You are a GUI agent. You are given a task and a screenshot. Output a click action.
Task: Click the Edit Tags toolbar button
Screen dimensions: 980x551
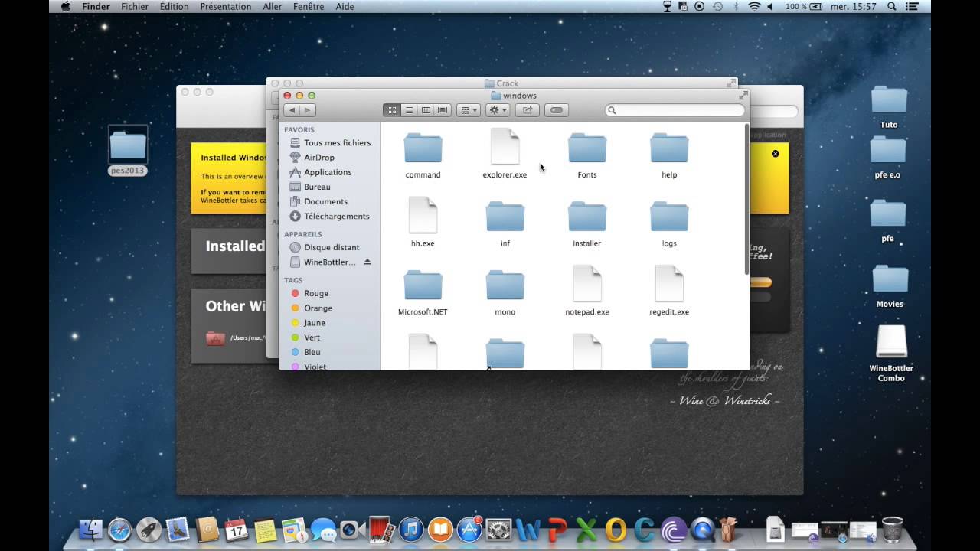557,110
